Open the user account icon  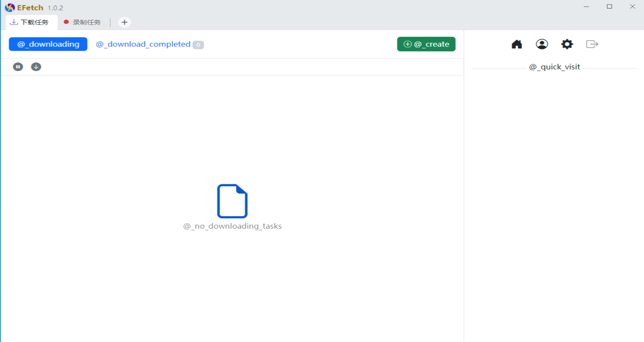[542, 44]
